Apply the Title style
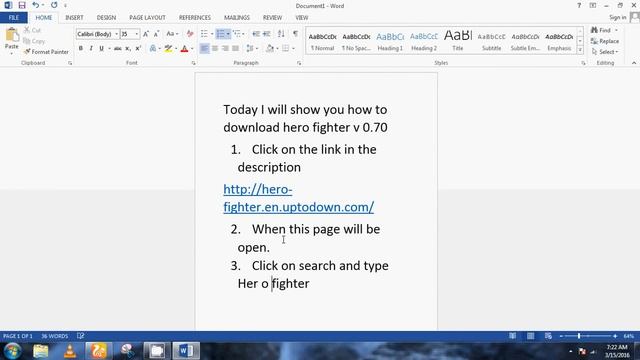This screenshot has width=640, height=360. click(x=458, y=41)
